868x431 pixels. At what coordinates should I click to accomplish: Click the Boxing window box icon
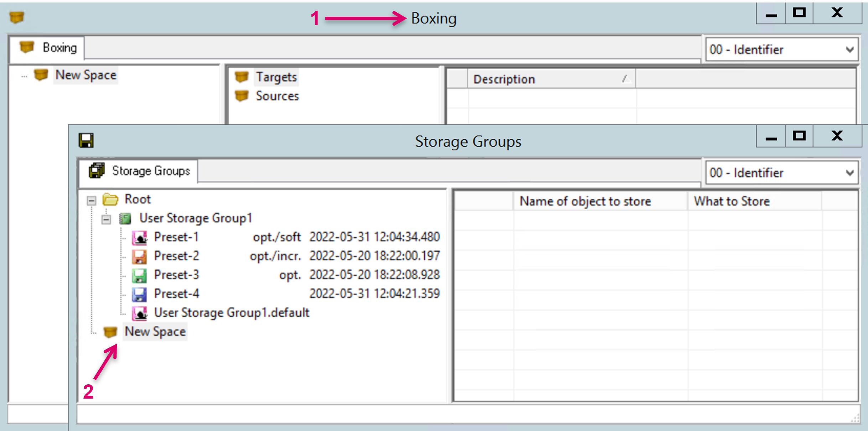(17, 17)
